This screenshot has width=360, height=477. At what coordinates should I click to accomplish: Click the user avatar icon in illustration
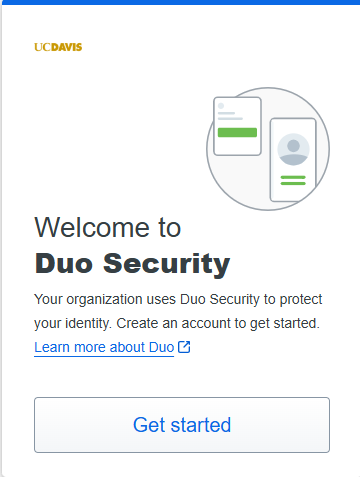[x=293, y=149]
